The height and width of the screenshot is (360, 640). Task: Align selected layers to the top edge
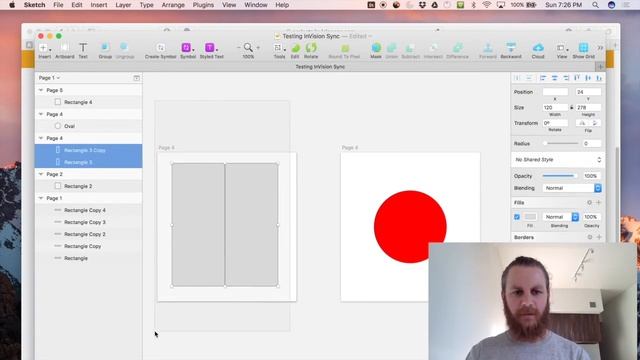click(577, 78)
